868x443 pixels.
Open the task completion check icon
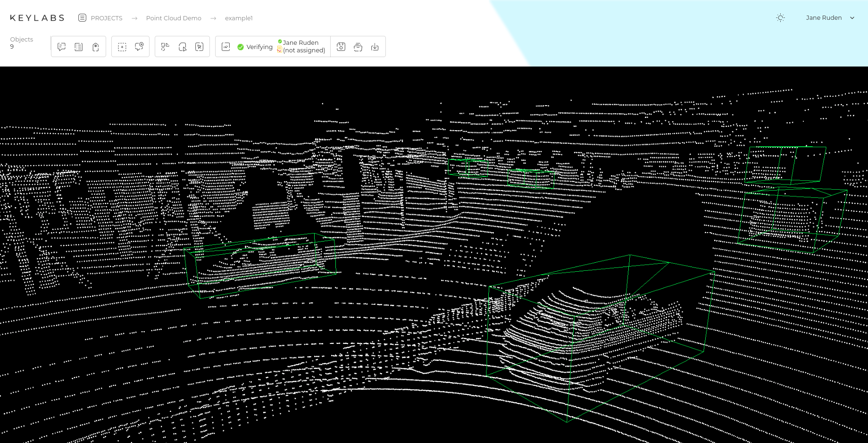point(225,46)
